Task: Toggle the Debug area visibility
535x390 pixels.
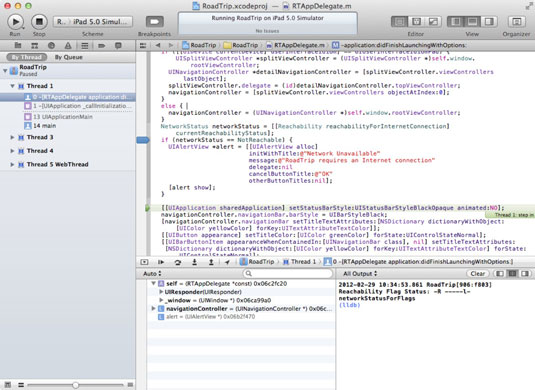Action: tap(472, 22)
